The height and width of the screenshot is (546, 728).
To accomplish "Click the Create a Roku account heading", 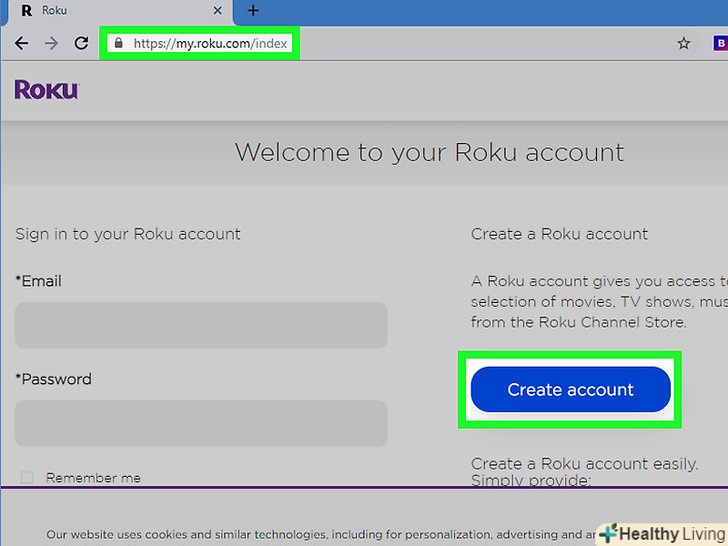I will tap(559, 234).
